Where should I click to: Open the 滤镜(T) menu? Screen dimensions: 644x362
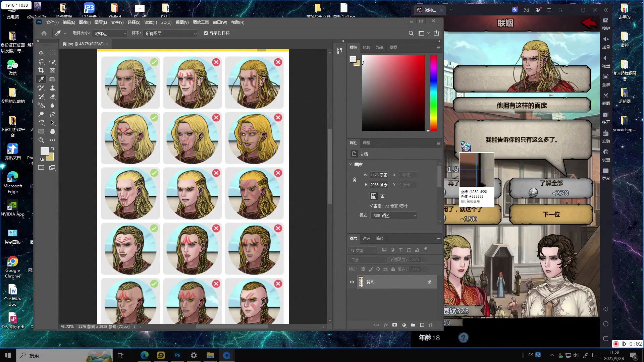[151, 22]
